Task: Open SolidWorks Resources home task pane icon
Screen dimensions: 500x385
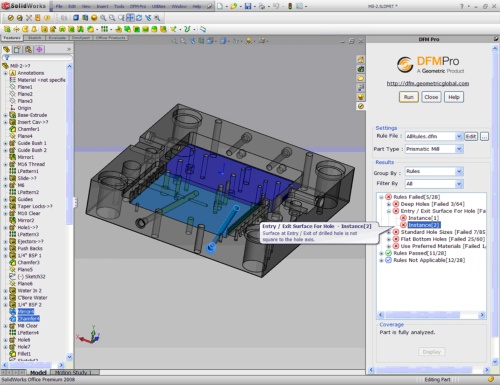Action: pyautogui.click(x=361, y=60)
